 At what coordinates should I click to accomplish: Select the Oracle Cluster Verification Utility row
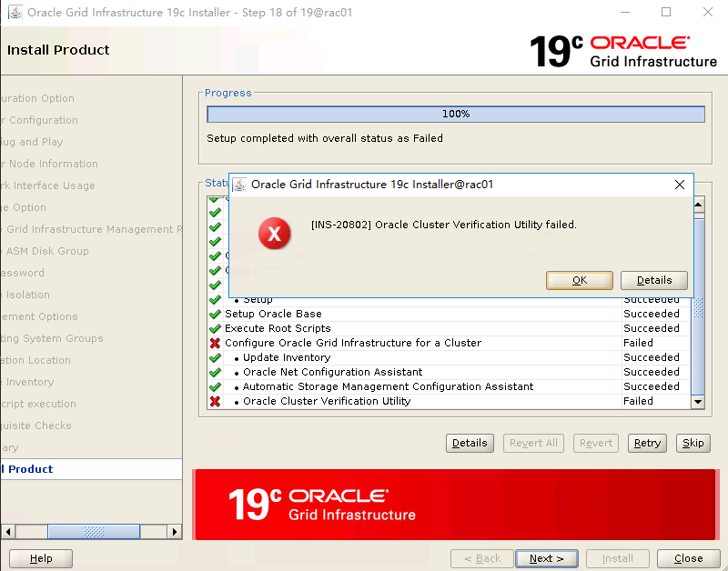449,401
